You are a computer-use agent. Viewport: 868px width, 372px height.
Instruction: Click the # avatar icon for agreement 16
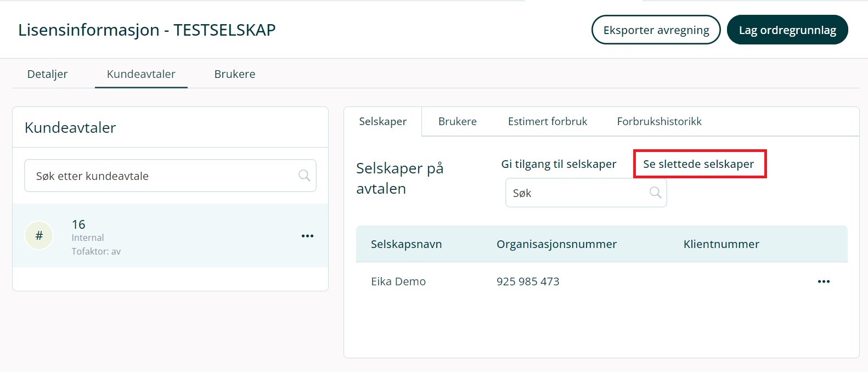(39, 236)
